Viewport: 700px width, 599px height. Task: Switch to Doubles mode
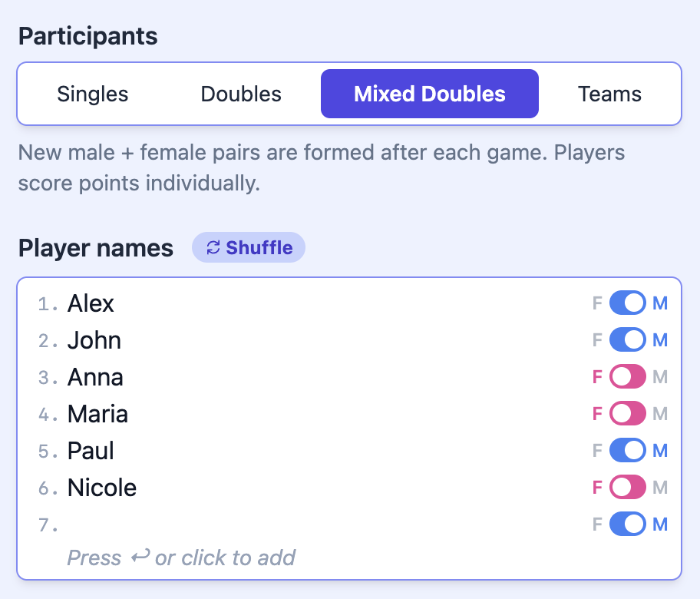[x=241, y=94]
